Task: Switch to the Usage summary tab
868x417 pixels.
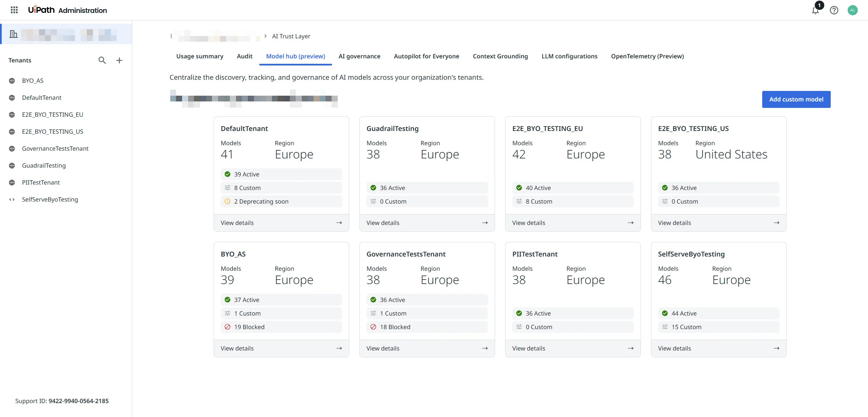Action: pos(200,56)
